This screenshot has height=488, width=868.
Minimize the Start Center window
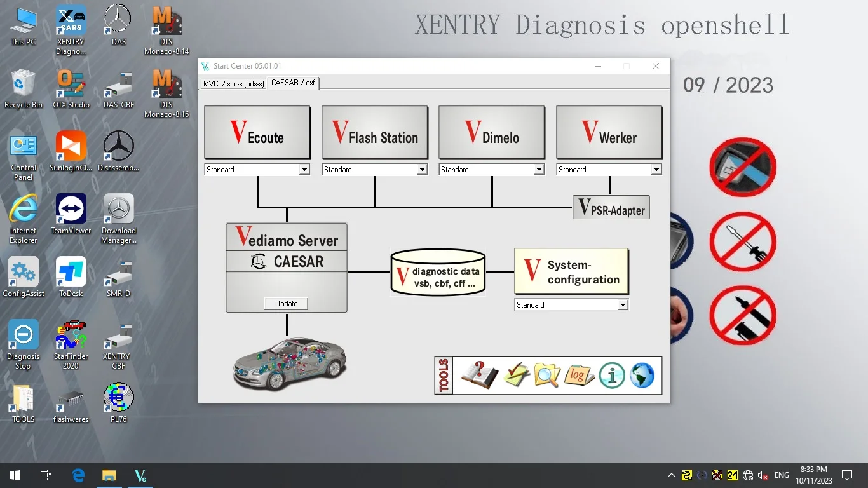598,66
